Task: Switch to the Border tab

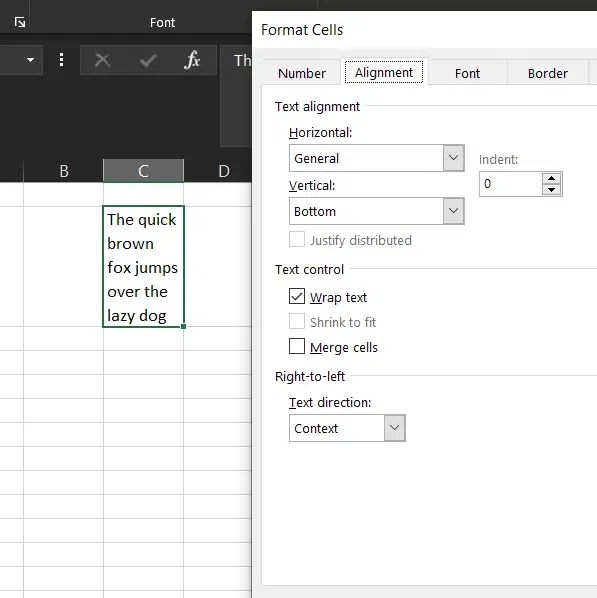Action: pyautogui.click(x=547, y=73)
